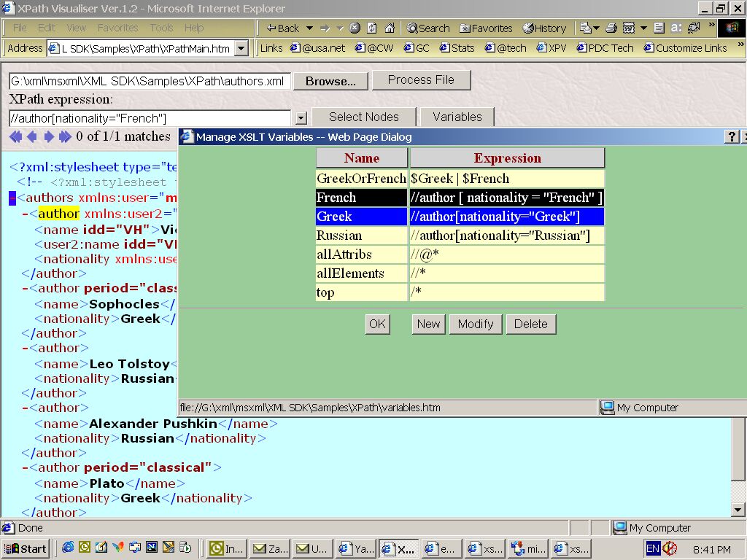Click the Back navigation button
747x560 pixels.
pyautogui.click(x=282, y=28)
